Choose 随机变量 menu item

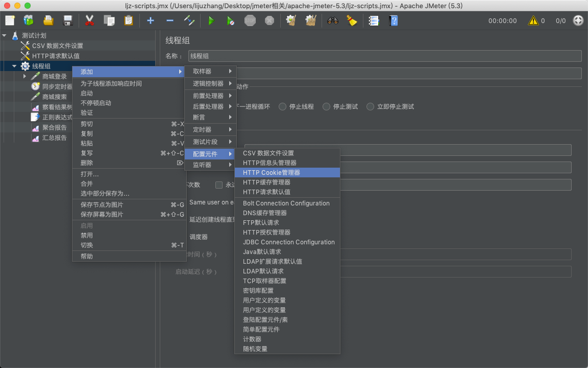(x=287, y=349)
